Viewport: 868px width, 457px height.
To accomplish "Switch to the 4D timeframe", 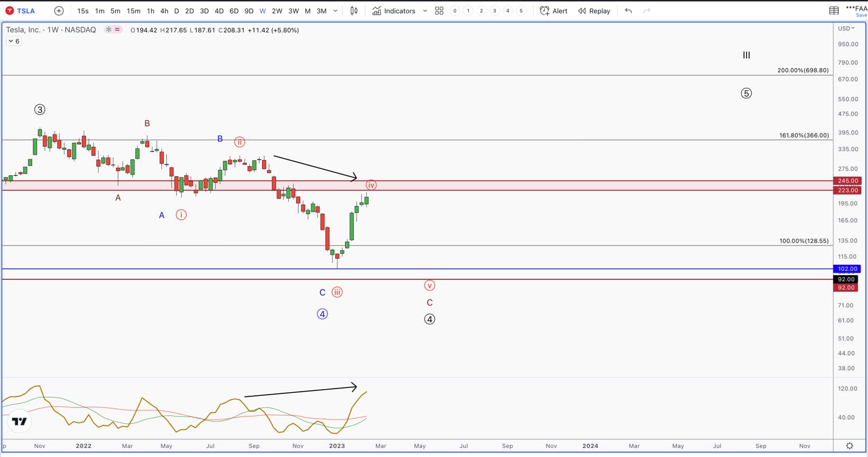I will coord(219,11).
